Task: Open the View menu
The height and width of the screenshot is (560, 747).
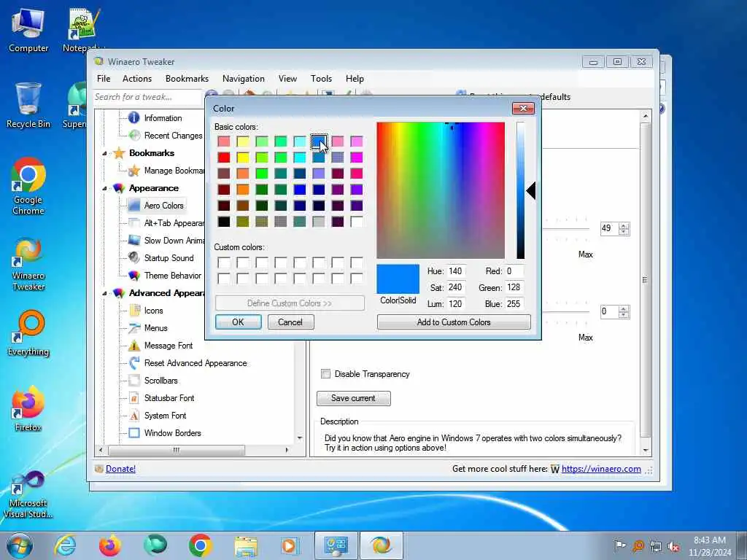Action: pyautogui.click(x=287, y=79)
